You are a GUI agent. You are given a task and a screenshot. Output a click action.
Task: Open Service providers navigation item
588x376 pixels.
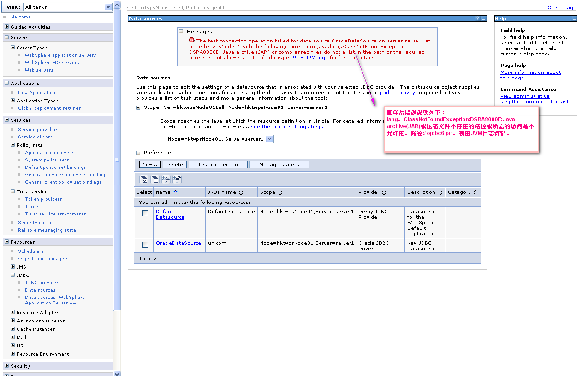pos(38,130)
